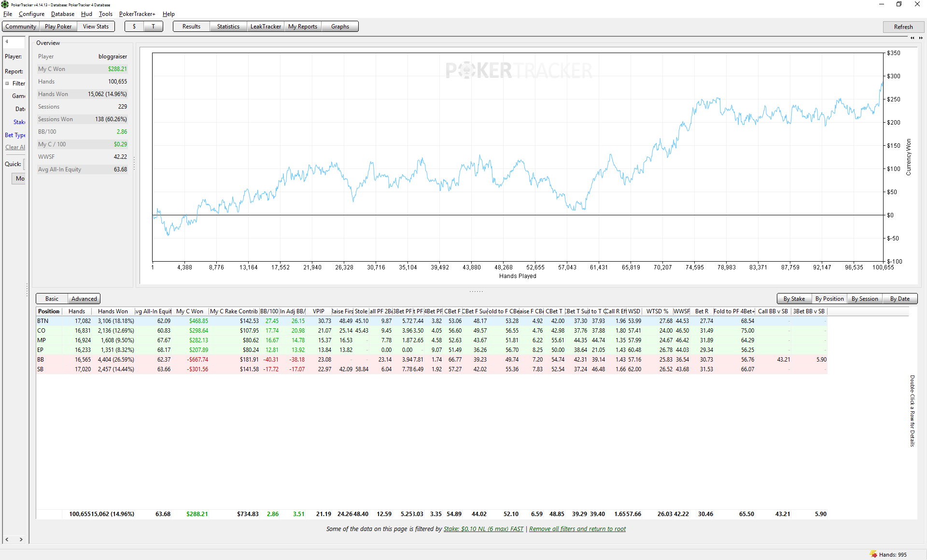Collapse sidebar with the small left triangle
The width and height of the screenshot is (927, 560).
coord(7,42)
